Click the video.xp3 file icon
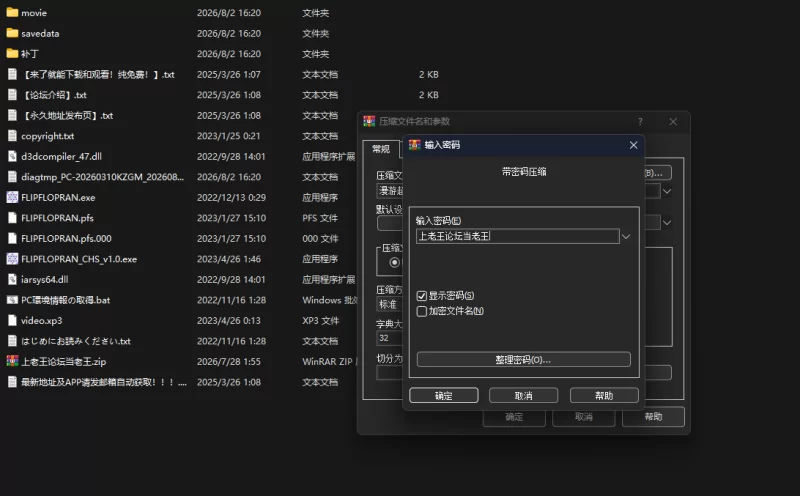 click(12, 320)
